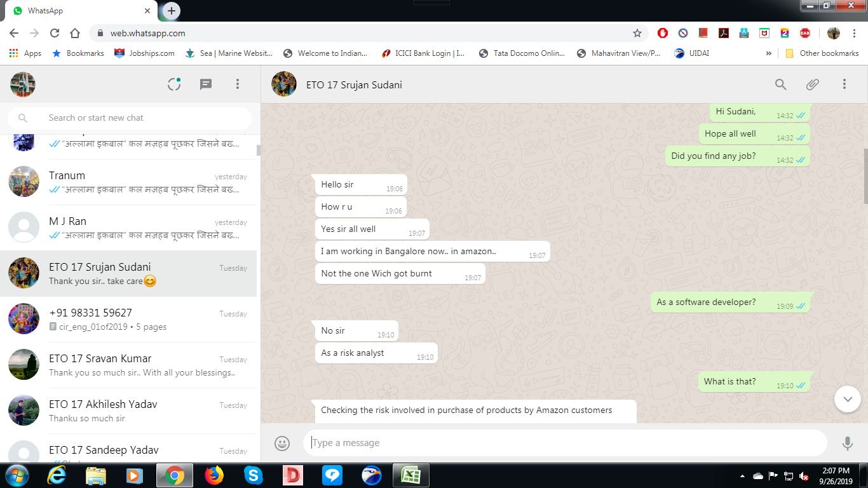The height and width of the screenshot is (488, 868).
Task: Open the McAfee shield extension
Action: click(764, 33)
